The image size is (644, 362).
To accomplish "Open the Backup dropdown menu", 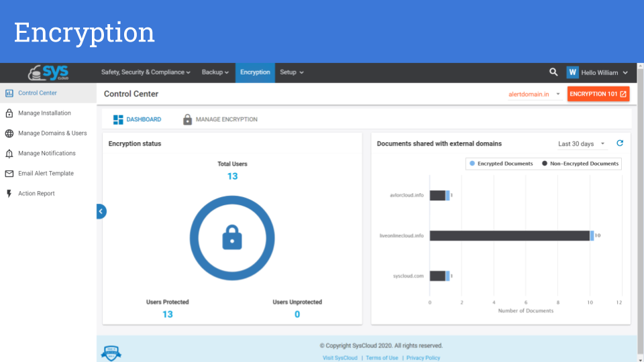I will tap(215, 72).
